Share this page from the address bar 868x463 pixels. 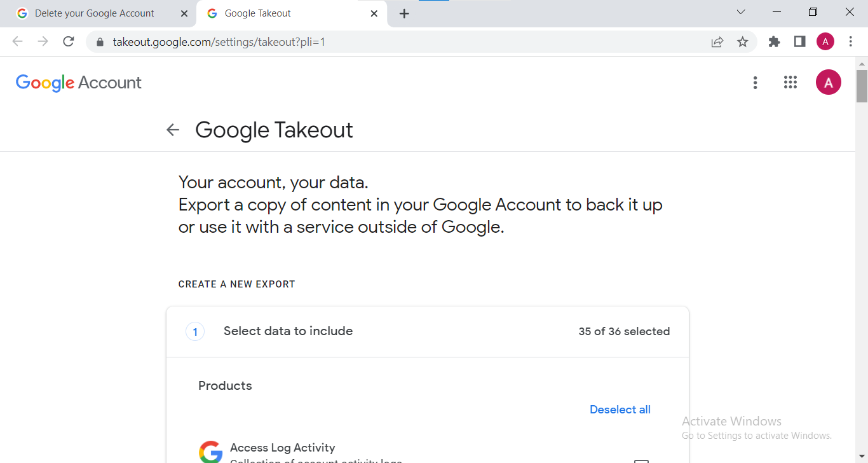[717, 42]
